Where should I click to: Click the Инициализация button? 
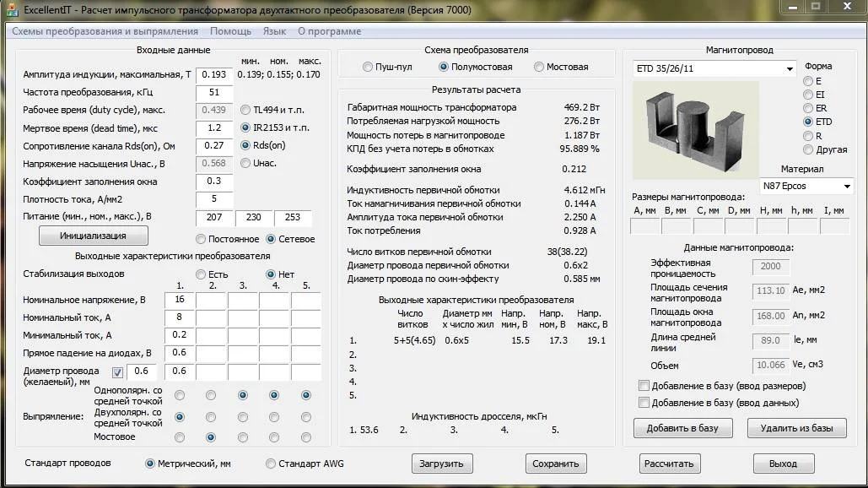pos(93,236)
